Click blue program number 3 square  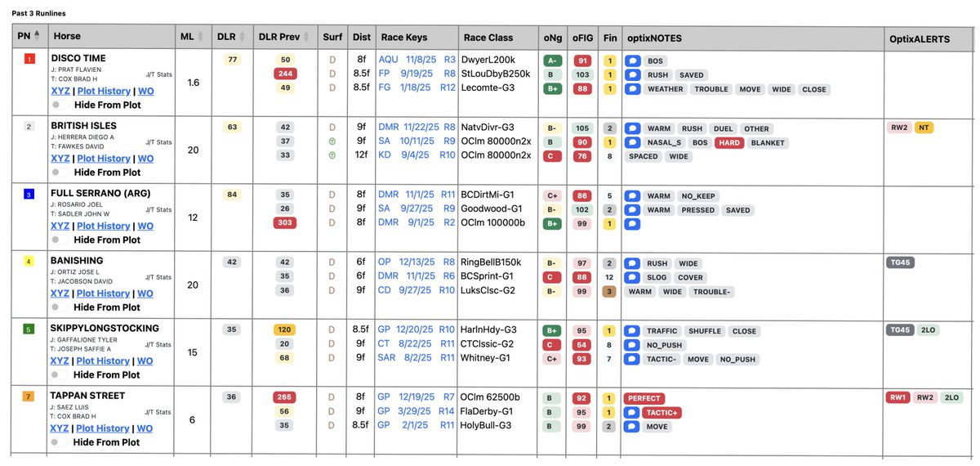[29, 195]
